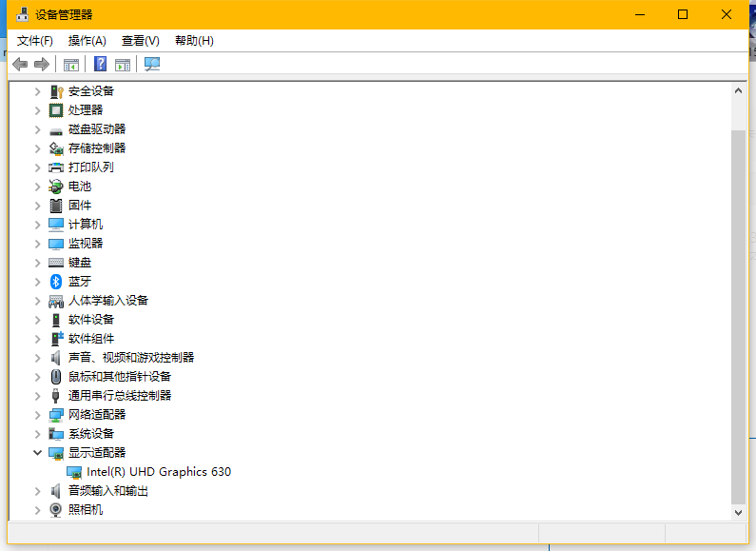Open the 查看(V) menu

coord(141,41)
